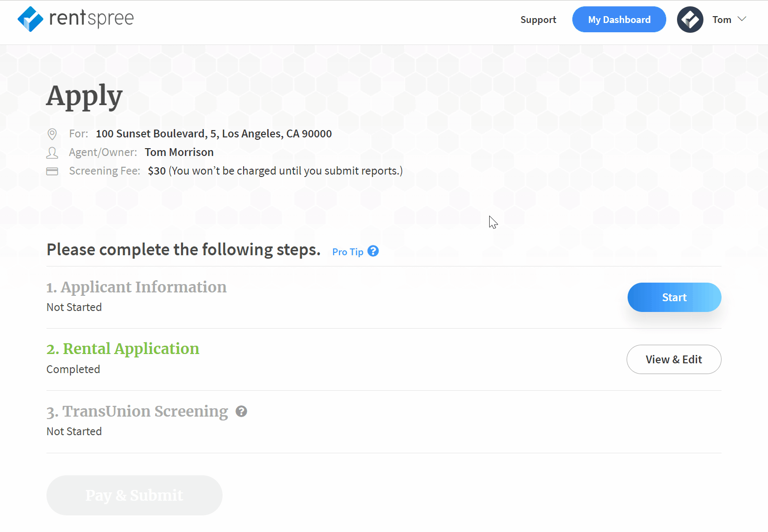This screenshot has width=768, height=532.
Task: Click the agent name Tom Morrison
Action: point(179,152)
